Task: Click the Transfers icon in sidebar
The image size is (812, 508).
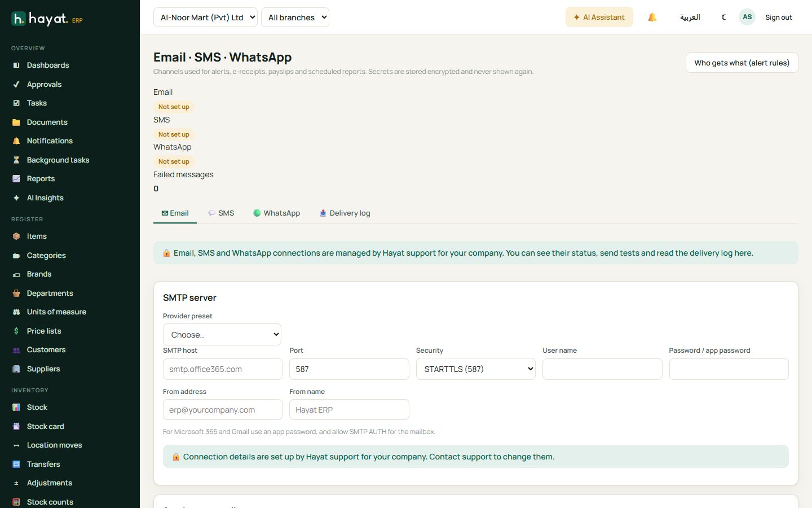Action: (x=16, y=465)
